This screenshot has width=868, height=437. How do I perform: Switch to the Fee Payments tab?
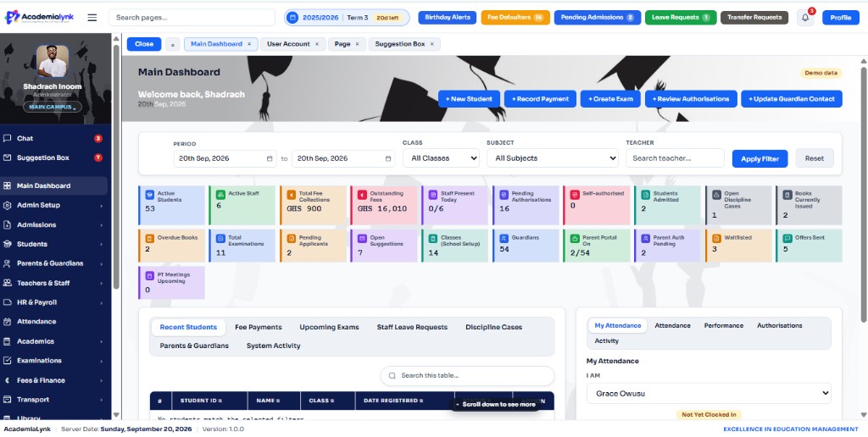coord(258,327)
